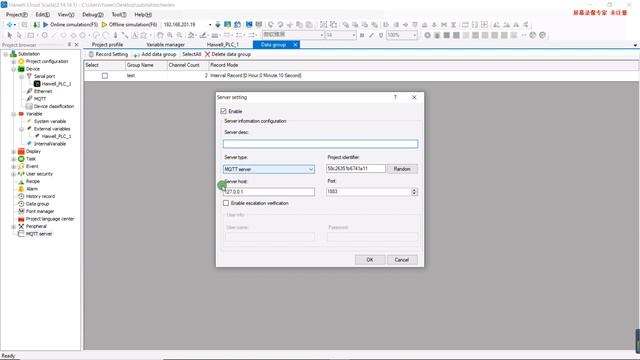Toggle italic text formatting
This screenshot has width=640, height=360.
[371, 36]
